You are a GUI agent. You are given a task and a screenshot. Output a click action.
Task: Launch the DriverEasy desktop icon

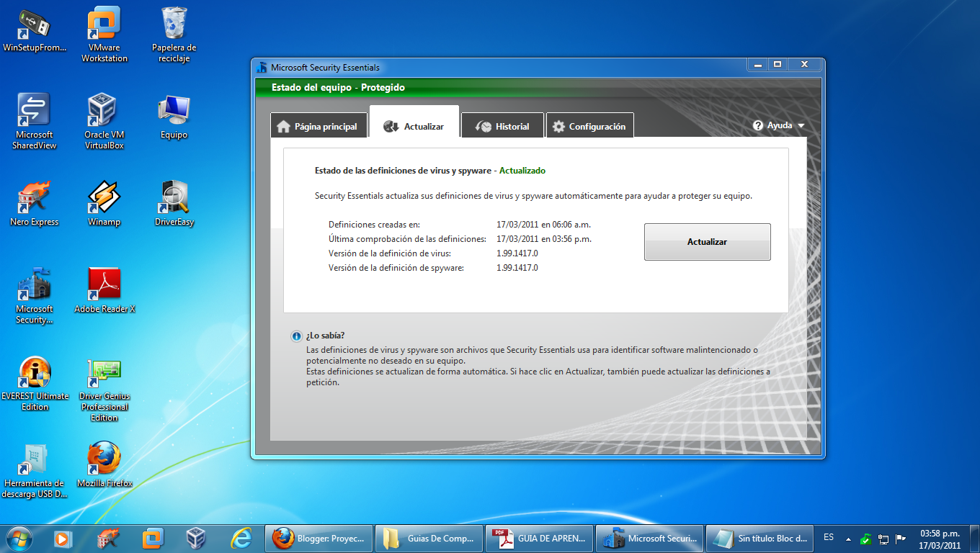[174, 204]
